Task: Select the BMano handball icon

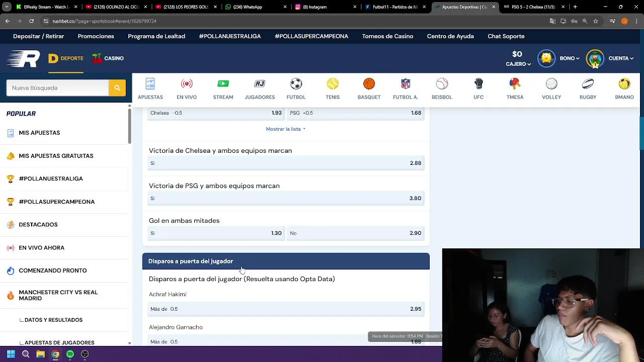Action: [624, 83]
